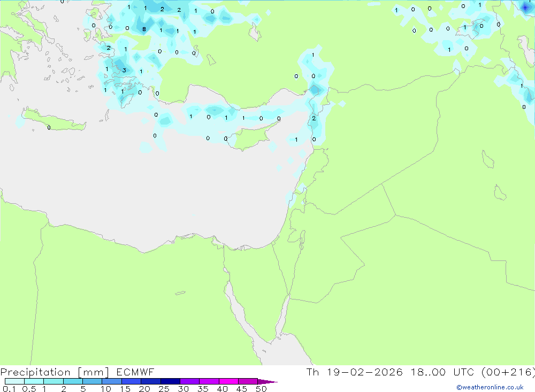
Task: Pick the 45–50 mm legend swatch
Action: tap(248, 381)
